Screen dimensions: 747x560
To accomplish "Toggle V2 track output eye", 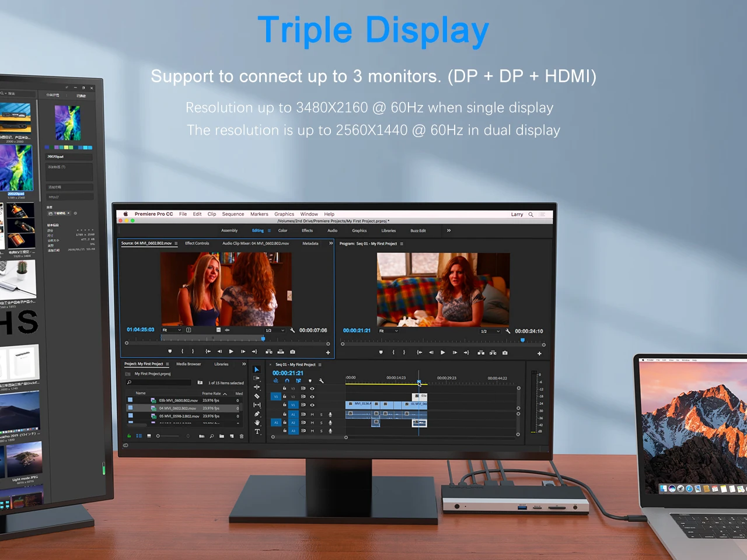I will pyautogui.click(x=312, y=396).
